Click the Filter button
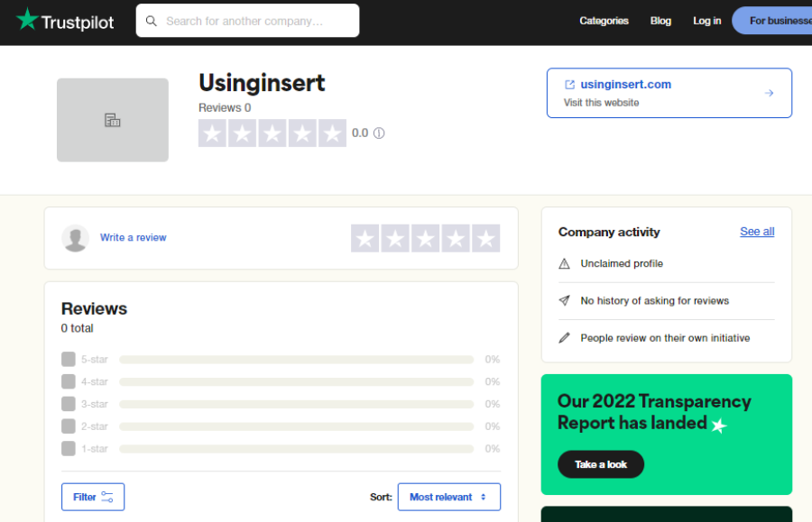This screenshot has height=522, width=812. point(93,497)
